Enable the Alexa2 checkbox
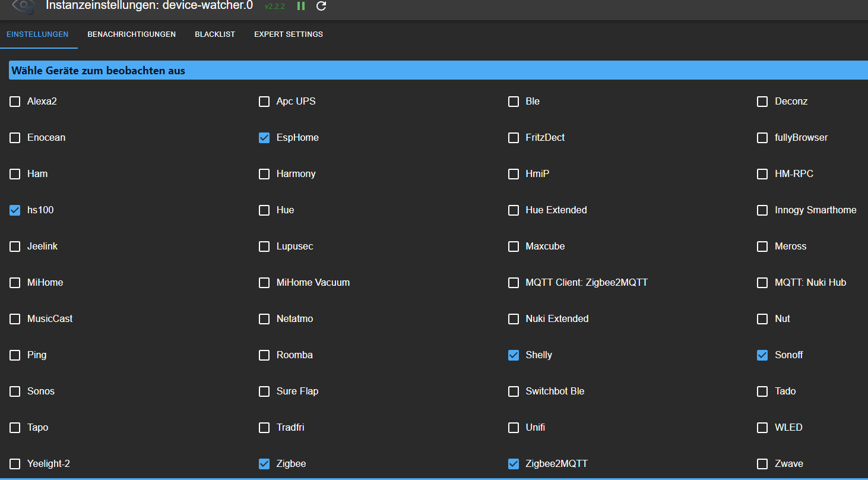The image size is (868, 480). tap(15, 102)
